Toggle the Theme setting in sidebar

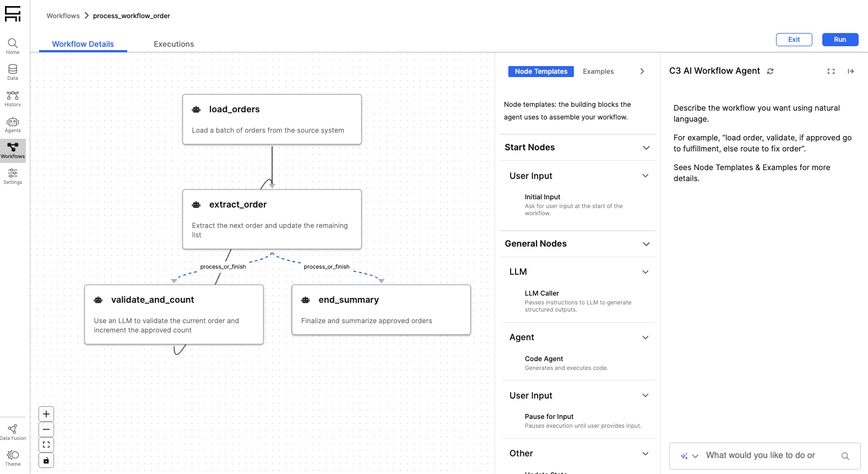(13, 458)
